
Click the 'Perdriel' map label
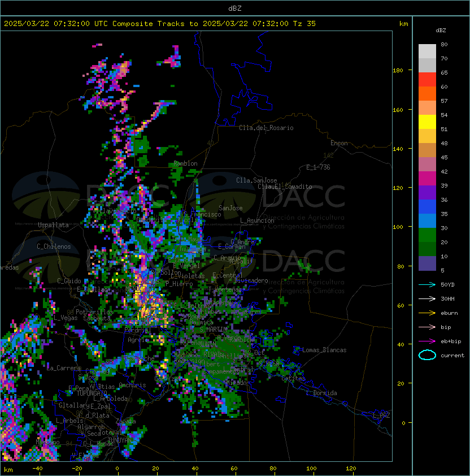pos(138,330)
